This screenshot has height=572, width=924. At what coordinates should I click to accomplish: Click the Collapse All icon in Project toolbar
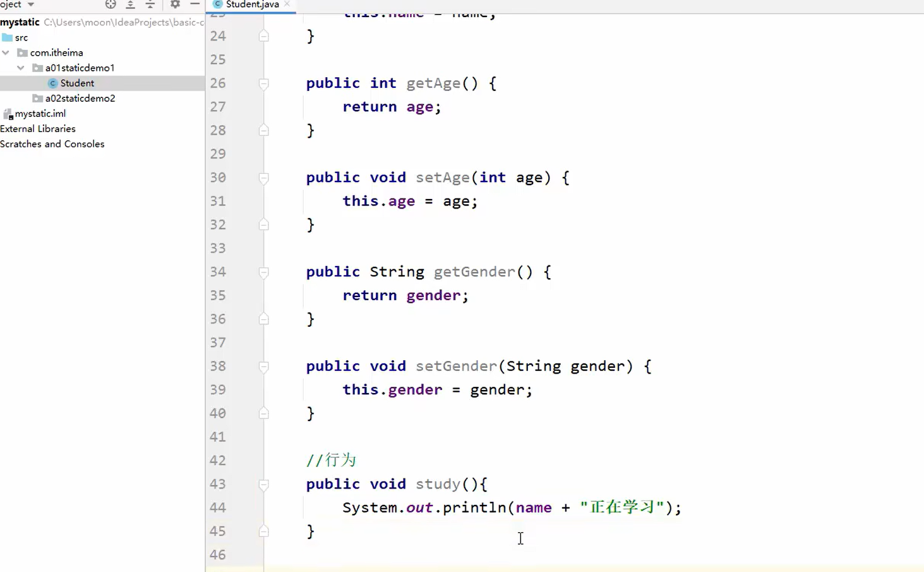[x=150, y=4]
